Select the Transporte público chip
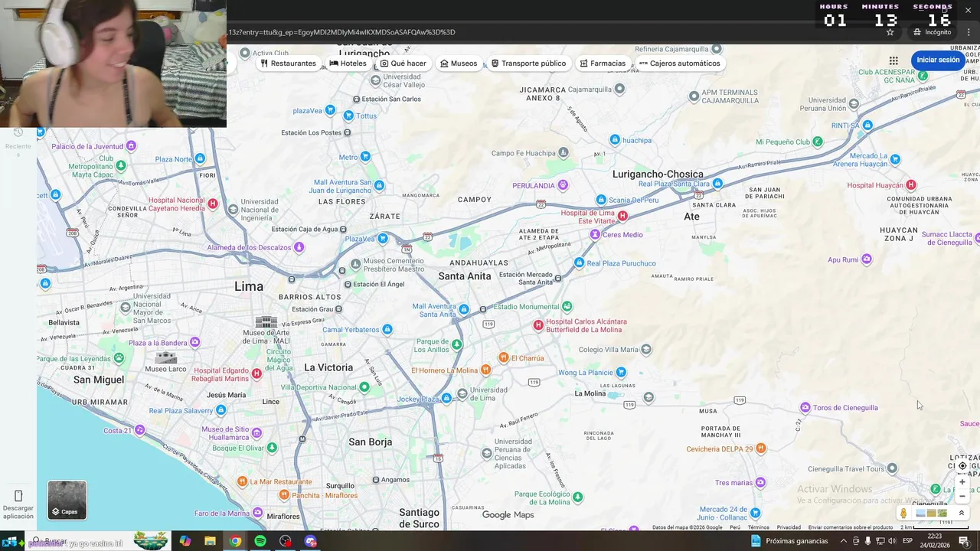This screenshot has width=980, height=551. click(528, 64)
